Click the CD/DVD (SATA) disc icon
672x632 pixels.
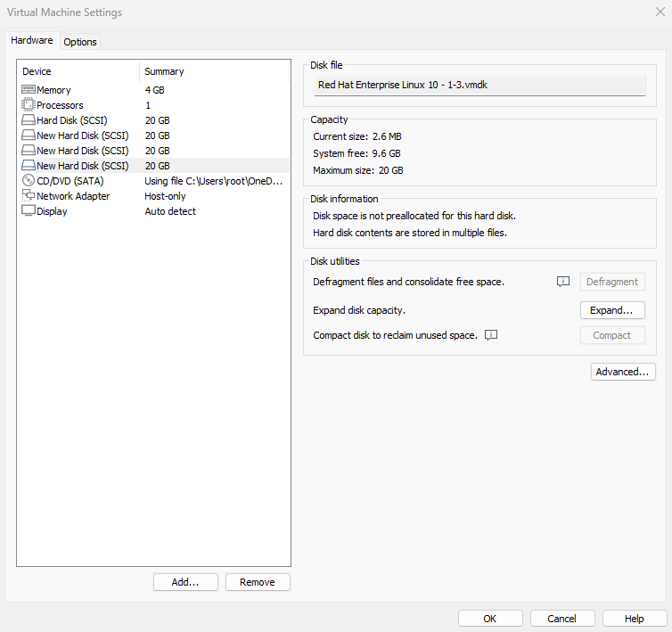pos(29,181)
